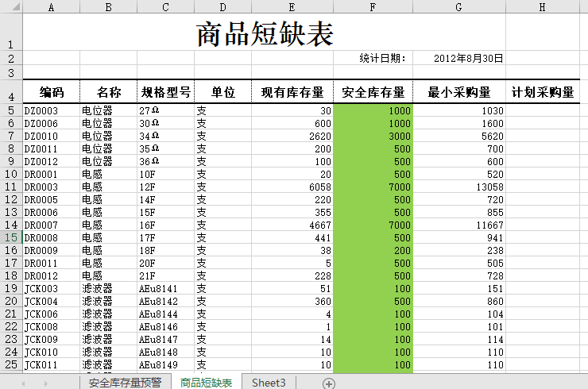
Task: Click the new sheet plus button
Action: coord(329,383)
